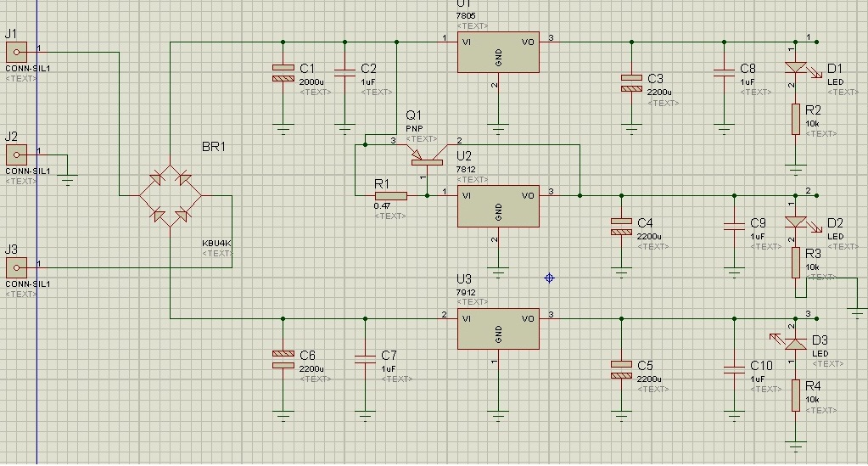Click the U1 7805 regulator block
Screen dimensions: 868x466
pyautogui.click(x=498, y=52)
